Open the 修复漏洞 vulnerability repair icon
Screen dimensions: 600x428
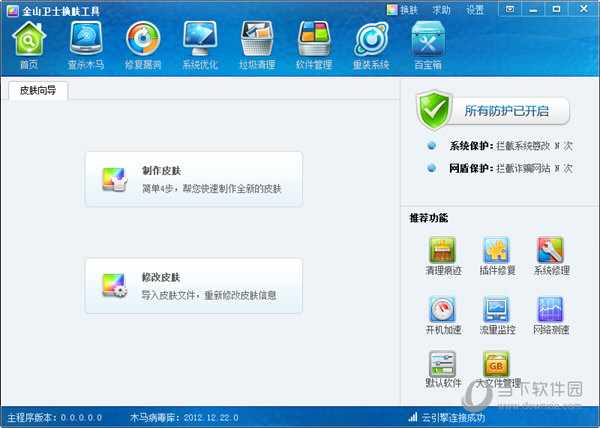143,39
